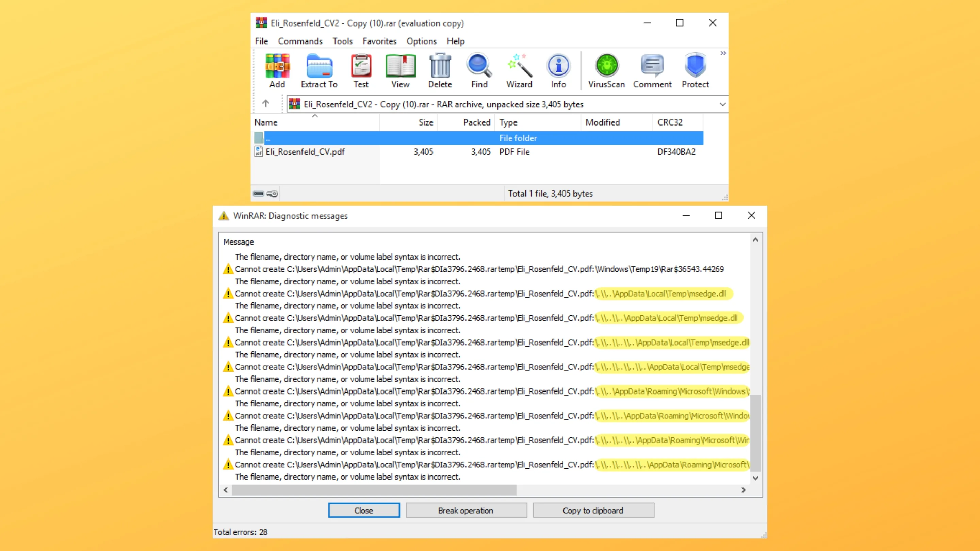Click the vertical scrollbar thumb in messages
The width and height of the screenshot is (980, 551).
tap(755, 433)
